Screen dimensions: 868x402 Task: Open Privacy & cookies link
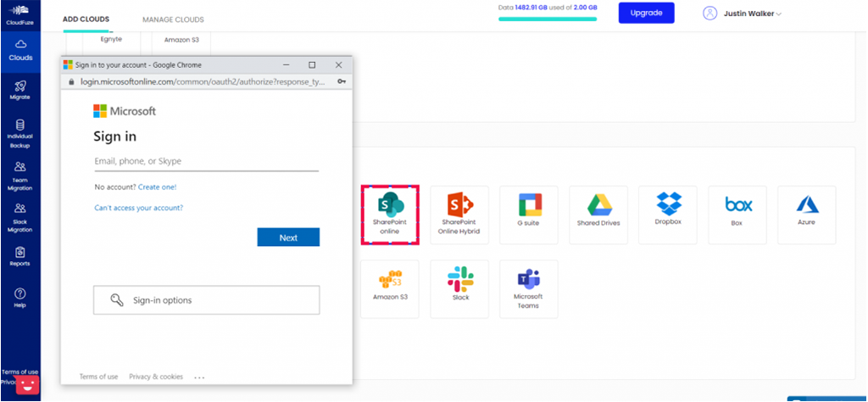(x=156, y=377)
